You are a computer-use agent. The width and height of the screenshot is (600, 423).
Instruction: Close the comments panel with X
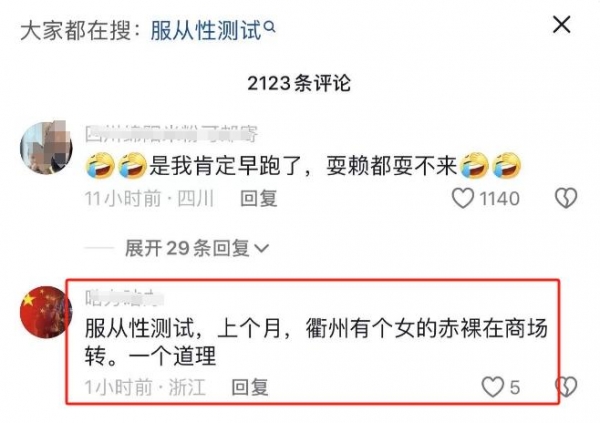tap(561, 25)
